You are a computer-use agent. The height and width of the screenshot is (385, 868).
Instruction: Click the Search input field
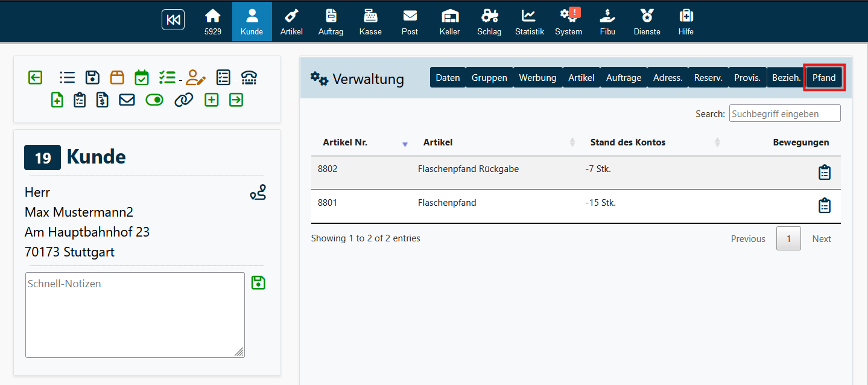(x=784, y=113)
